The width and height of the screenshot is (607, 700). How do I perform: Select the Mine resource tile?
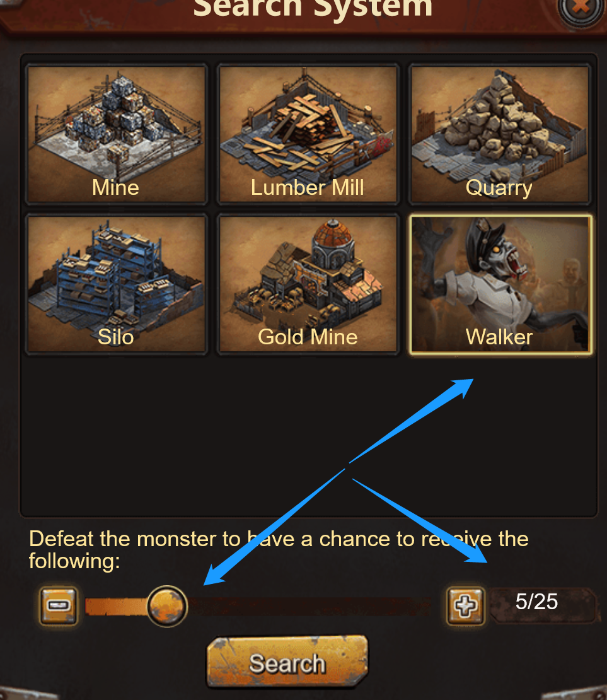pyautogui.click(x=117, y=134)
